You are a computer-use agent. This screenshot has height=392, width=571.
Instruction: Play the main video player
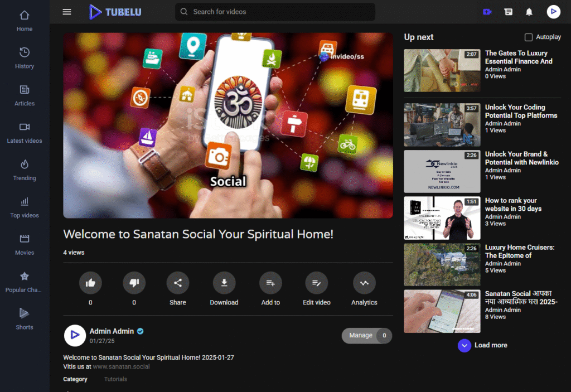point(228,125)
